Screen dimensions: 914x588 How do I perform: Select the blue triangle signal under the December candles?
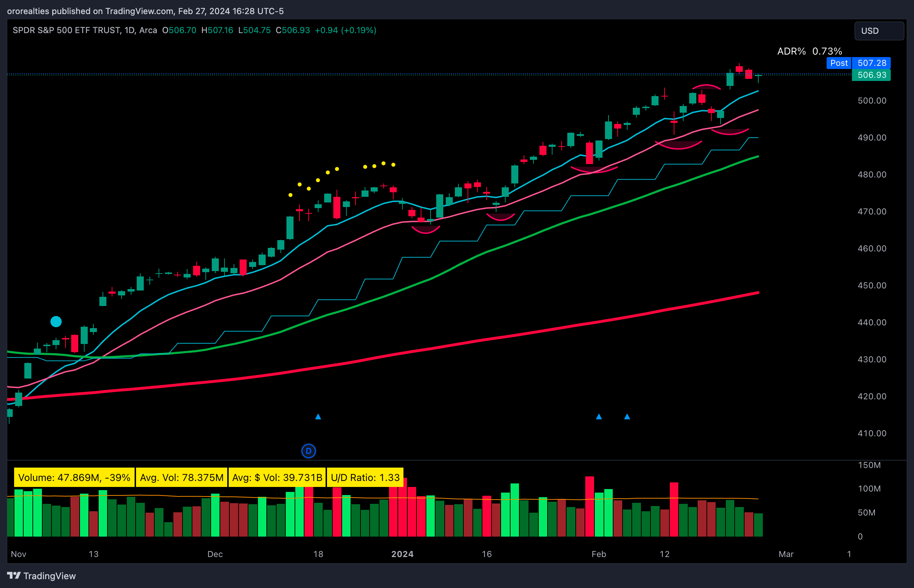319,417
